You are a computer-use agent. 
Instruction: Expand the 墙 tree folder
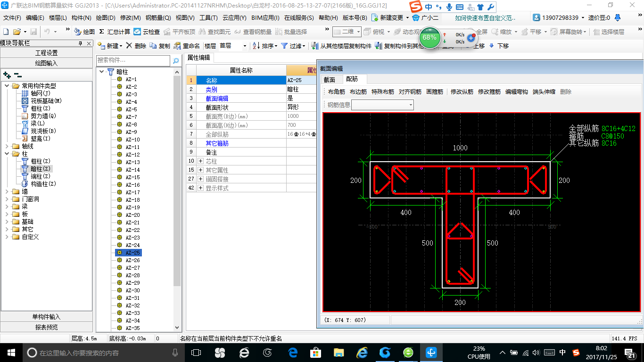(x=7, y=191)
